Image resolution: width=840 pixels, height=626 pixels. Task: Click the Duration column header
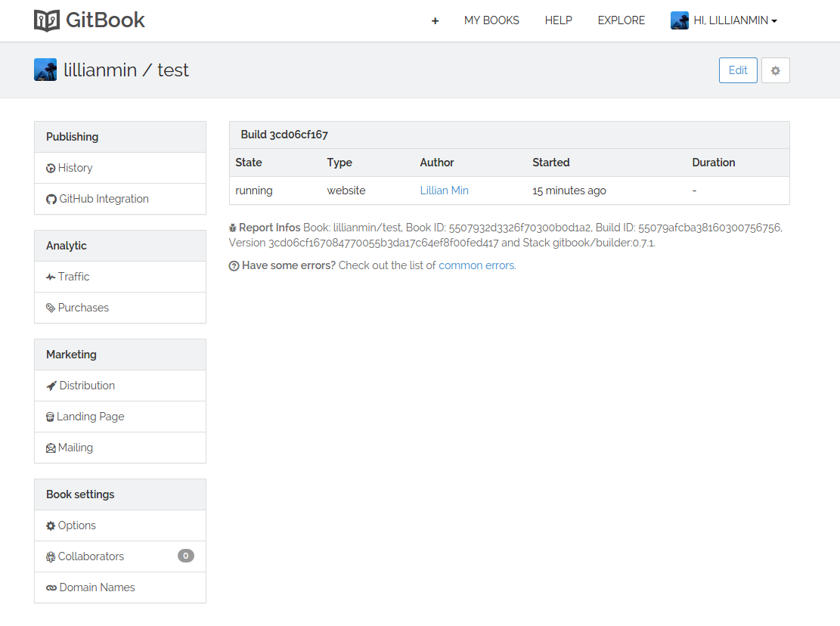point(714,163)
